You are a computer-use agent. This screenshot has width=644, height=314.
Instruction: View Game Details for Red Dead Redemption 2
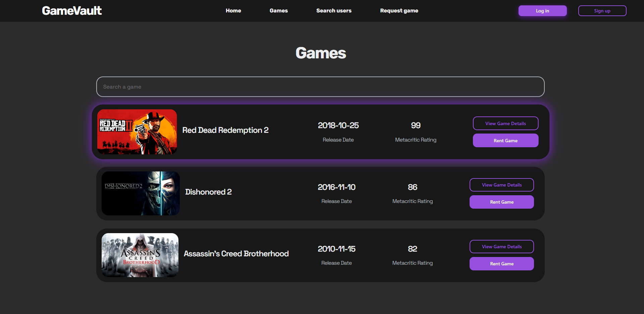(506, 123)
